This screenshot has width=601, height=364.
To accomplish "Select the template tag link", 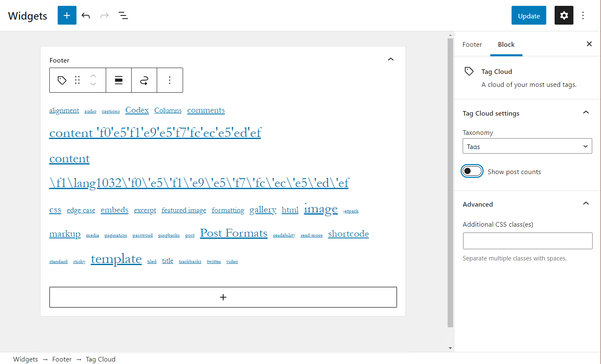I will coord(116,259).
